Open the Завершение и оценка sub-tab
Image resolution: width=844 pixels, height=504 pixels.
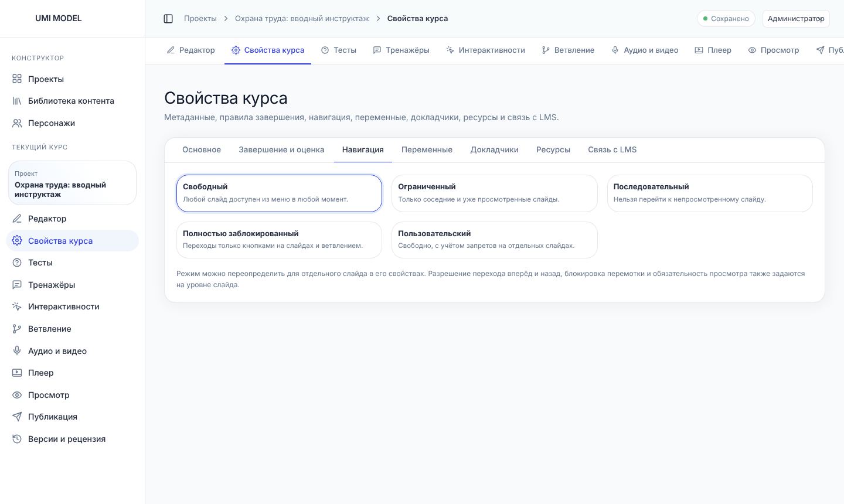(281, 150)
